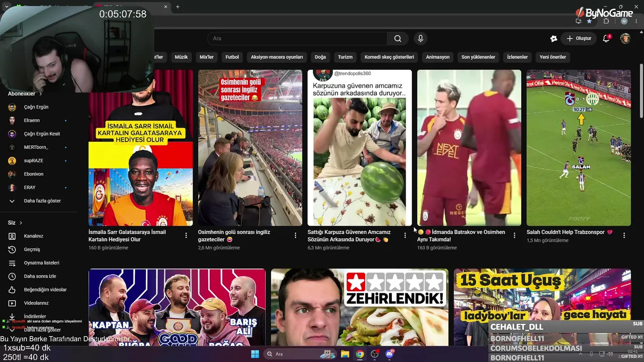
Task: Select the Turizm filter chip
Action: [345, 57]
